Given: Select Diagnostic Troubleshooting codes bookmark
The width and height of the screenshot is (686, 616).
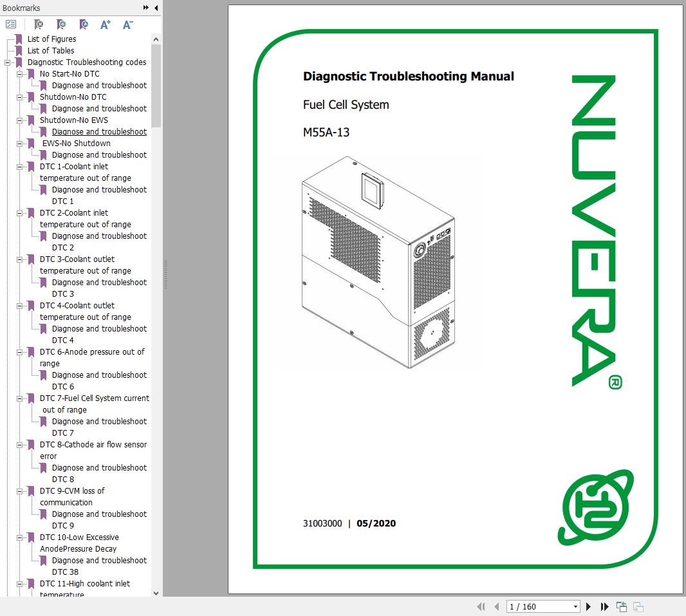Looking at the screenshot, I should [x=87, y=62].
